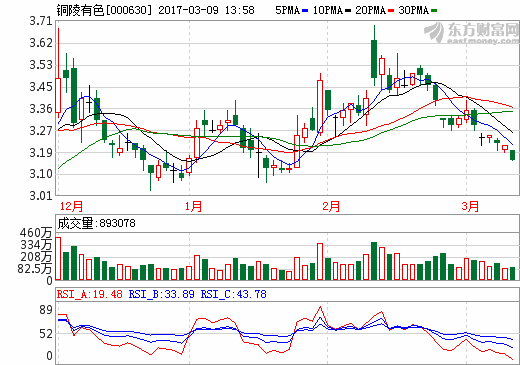Image resolution: width=520 pixels, height=365 pixels.
Task: Click the 208万 volume axis label
Action: [36, 257]
